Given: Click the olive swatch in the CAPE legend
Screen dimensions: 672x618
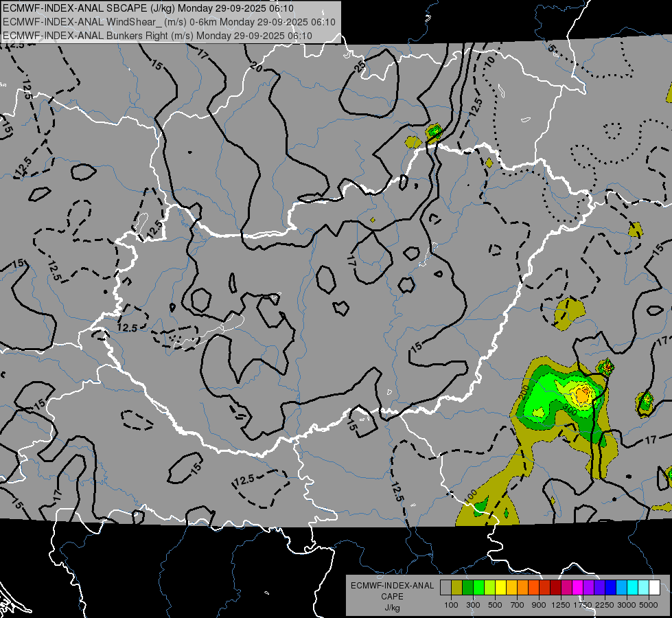Looking at the screenshot, I should click(x=457, y=587).
